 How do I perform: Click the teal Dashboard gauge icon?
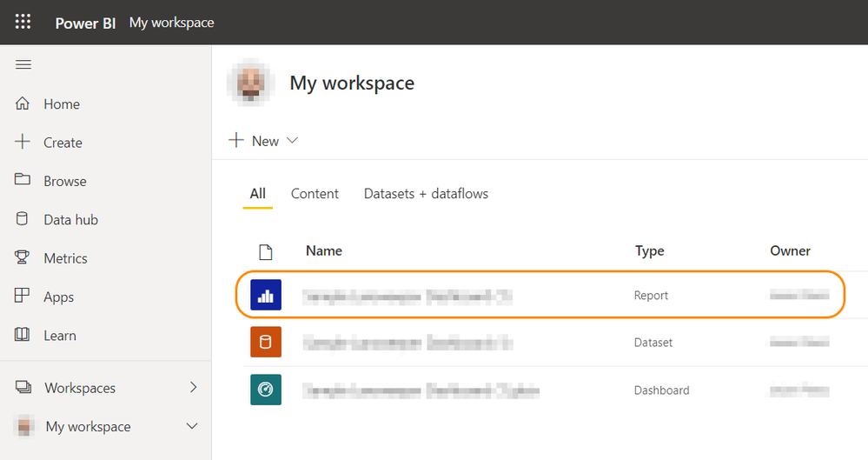(x=266, y=390)
